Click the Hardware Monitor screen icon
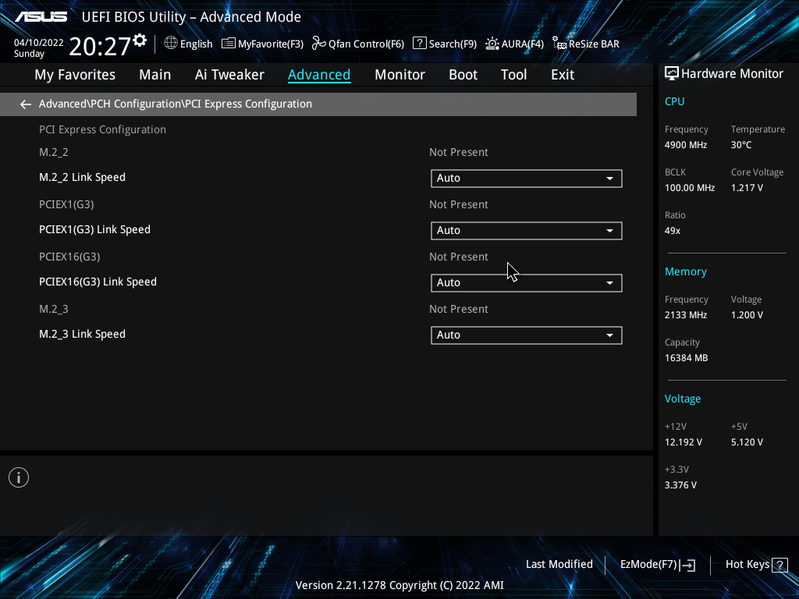 click(x=672, y=74)
